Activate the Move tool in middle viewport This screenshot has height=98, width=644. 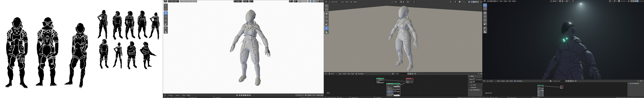click(327, 17)
